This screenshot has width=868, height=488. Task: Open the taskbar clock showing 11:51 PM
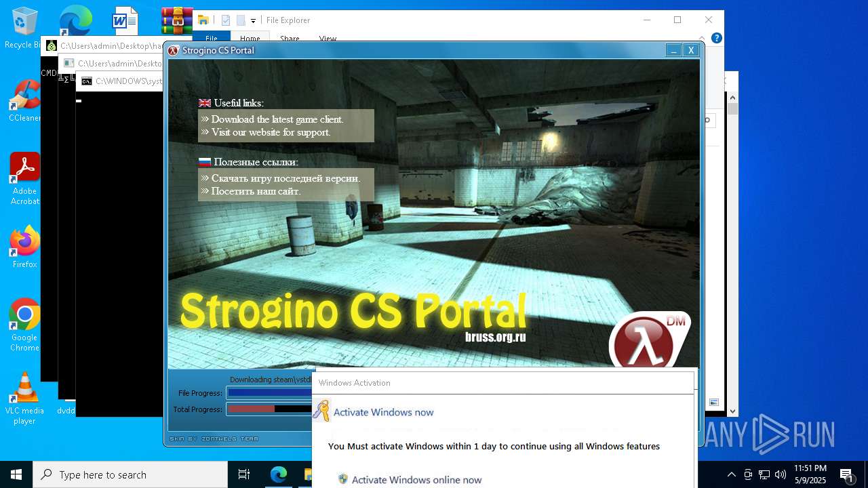click(x=810, y=474)
